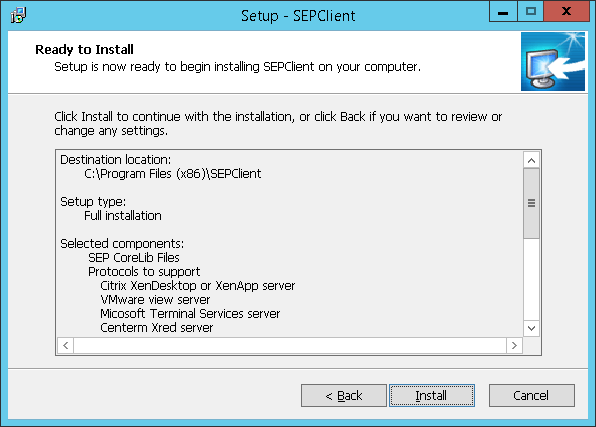
Task: Click empty track below vertical scrollbar thumb
Action: [x=531, y=279]
